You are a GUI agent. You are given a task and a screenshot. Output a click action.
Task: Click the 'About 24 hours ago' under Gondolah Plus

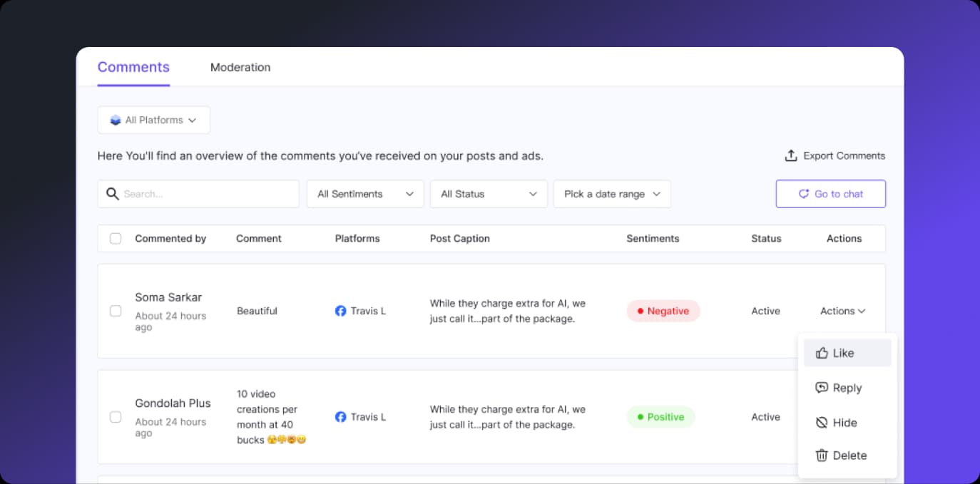click(x=170, y=428)
